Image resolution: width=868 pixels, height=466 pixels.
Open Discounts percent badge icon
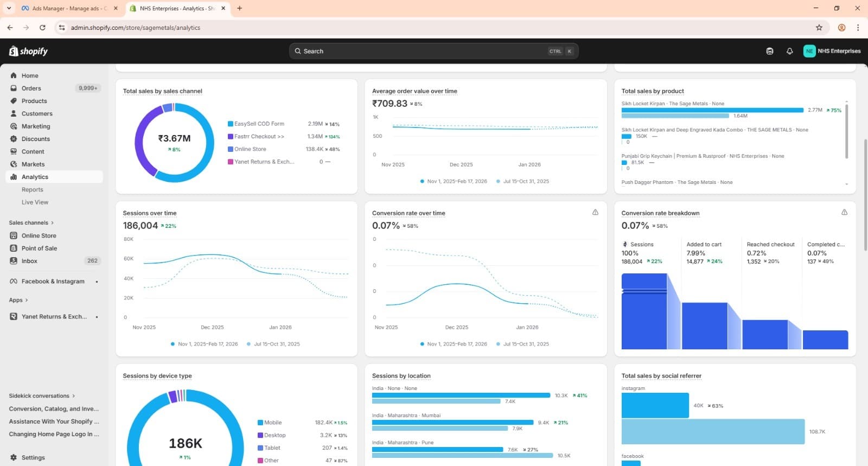pyautogui.click(x=14, y=139)
